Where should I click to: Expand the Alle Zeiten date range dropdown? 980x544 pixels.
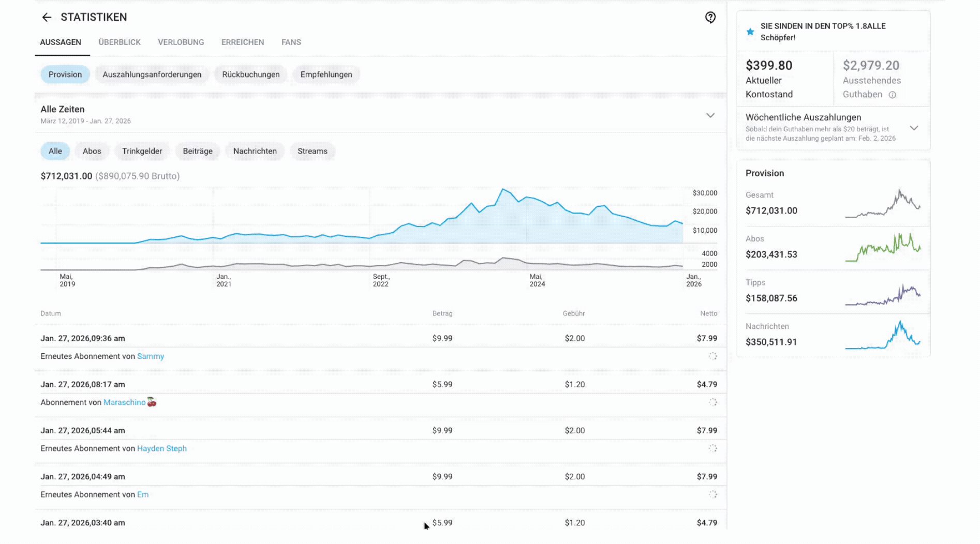710,115
